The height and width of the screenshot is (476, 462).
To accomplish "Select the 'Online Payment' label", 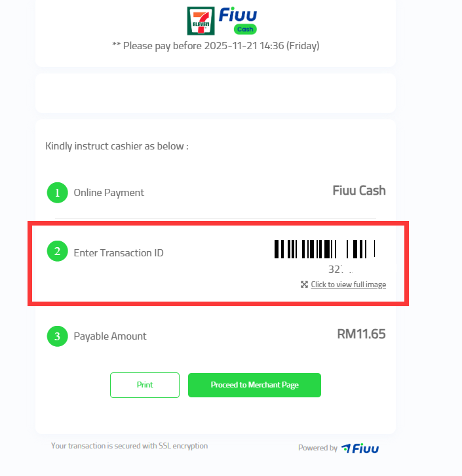I will coord(109,193).
